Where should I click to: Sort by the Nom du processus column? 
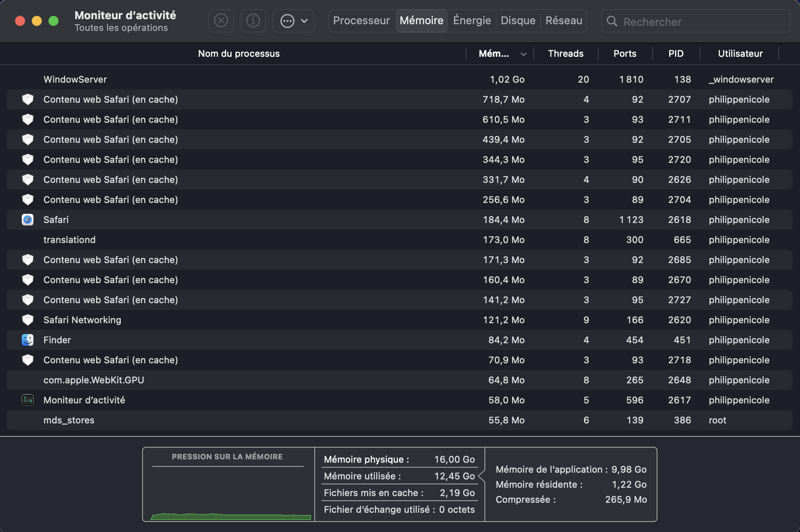[x=239, y=53]
